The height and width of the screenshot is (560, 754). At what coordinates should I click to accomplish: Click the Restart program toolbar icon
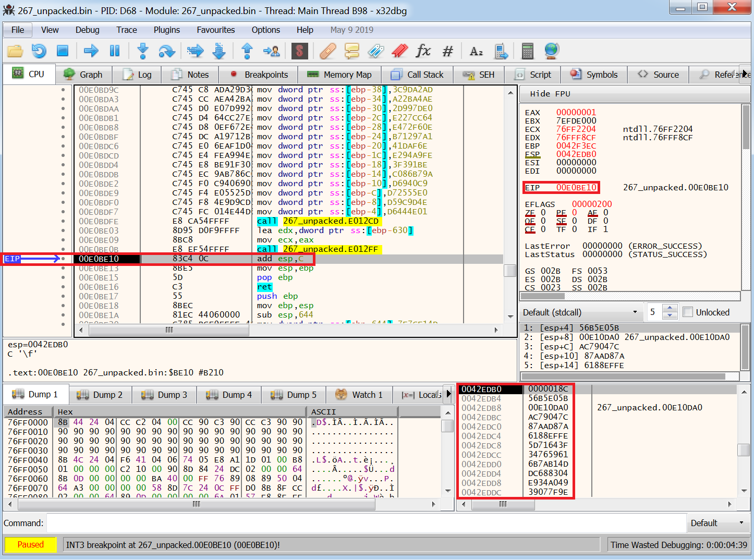39,51
